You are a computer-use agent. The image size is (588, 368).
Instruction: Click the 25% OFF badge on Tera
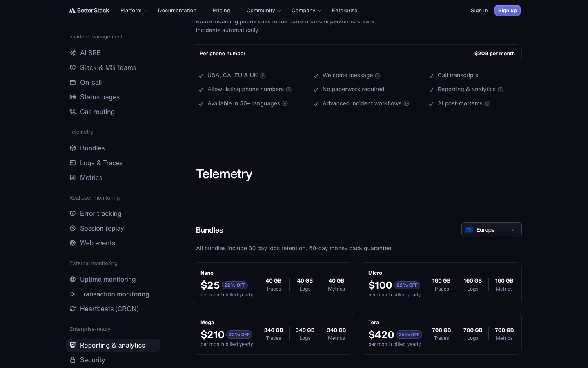click(409, 334)
